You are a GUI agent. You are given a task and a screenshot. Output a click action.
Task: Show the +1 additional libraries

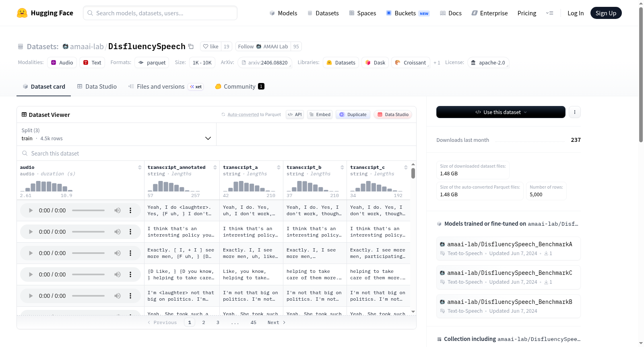pos(437,63)
